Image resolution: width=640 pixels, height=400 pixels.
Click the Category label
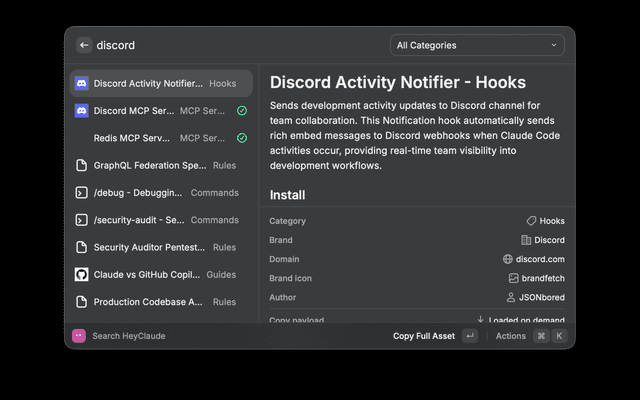tap(287, 221)
